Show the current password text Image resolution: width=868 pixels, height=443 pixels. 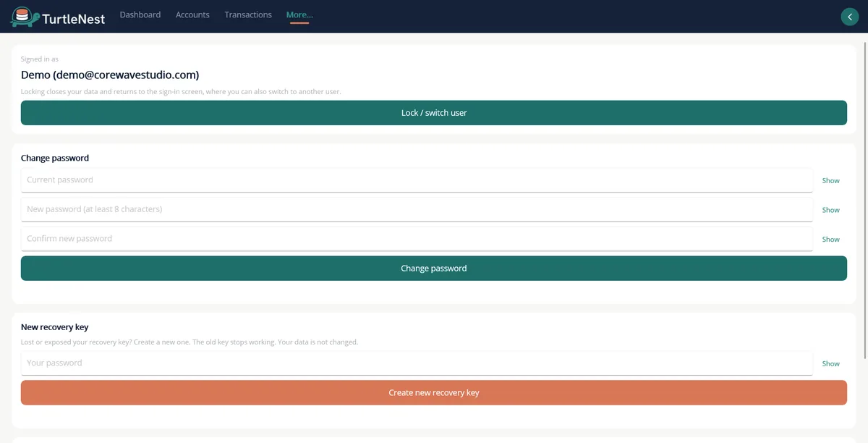point(830,181)
